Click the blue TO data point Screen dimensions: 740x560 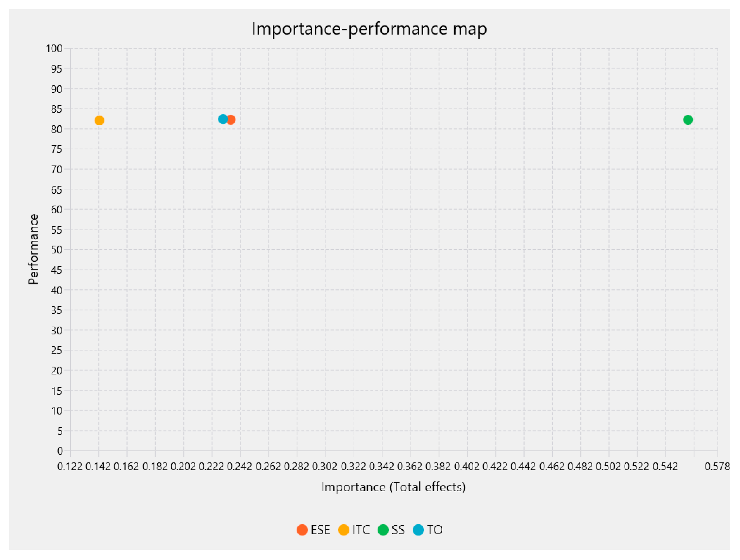222,119
